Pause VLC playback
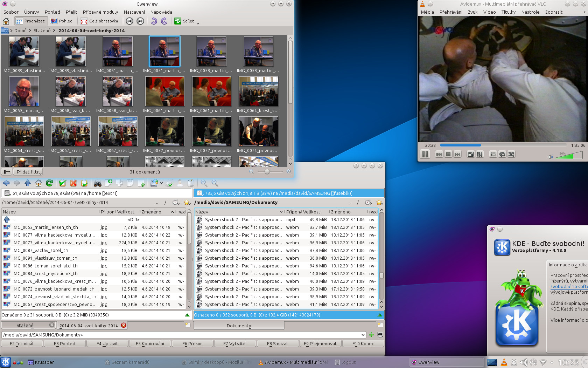This screenshot has width=588, height=368. [x=425, y=154]
